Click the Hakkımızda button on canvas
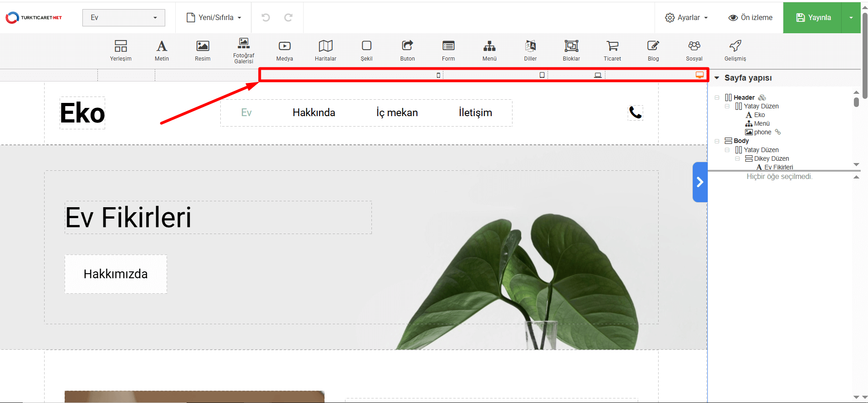Image resolution: width=868 pixels, height=403 pixels. (x=116, y=274)
